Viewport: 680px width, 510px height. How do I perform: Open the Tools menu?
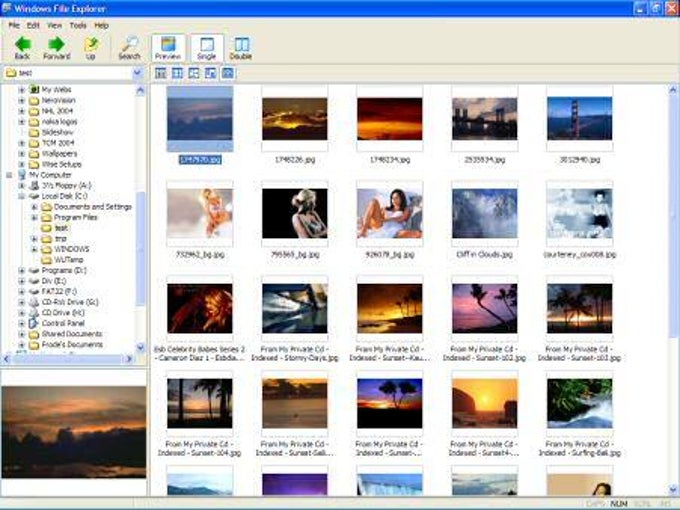coord(78,26)
